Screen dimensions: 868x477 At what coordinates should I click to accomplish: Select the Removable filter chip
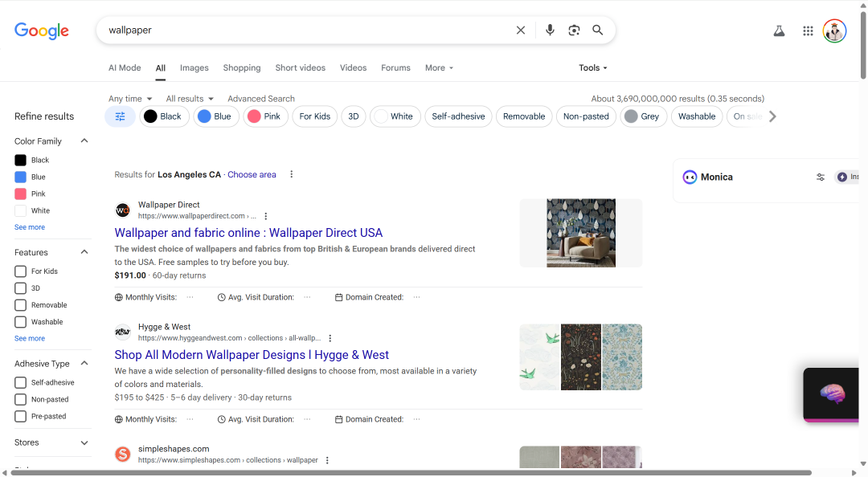[x=524, y=116]
